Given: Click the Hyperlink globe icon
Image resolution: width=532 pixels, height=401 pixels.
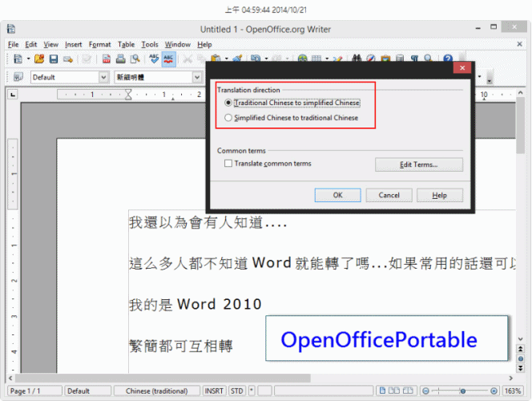Looking at the screenshot, I should [302, 59].
